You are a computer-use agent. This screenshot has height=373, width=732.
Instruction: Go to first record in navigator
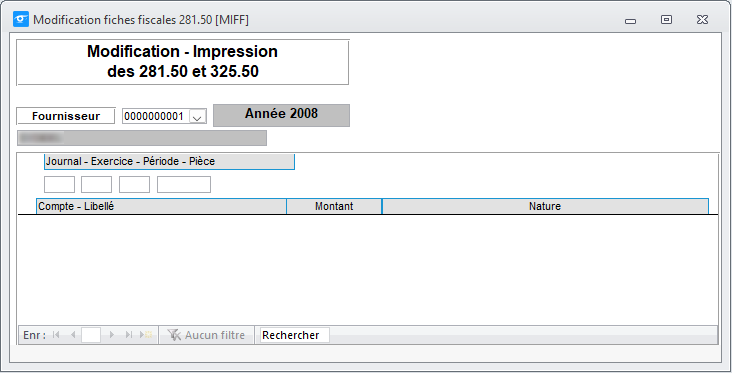click(x=56, y=335)
